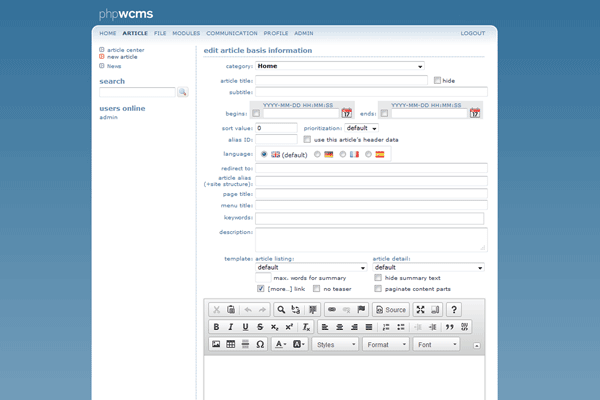
Task: Enable paginate content parts option
Action: [377, 288]
